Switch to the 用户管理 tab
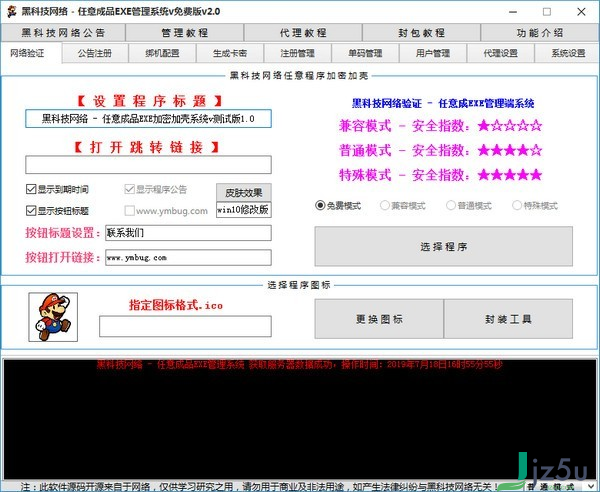This screenshot has height=492, width=600. point(433,53)
